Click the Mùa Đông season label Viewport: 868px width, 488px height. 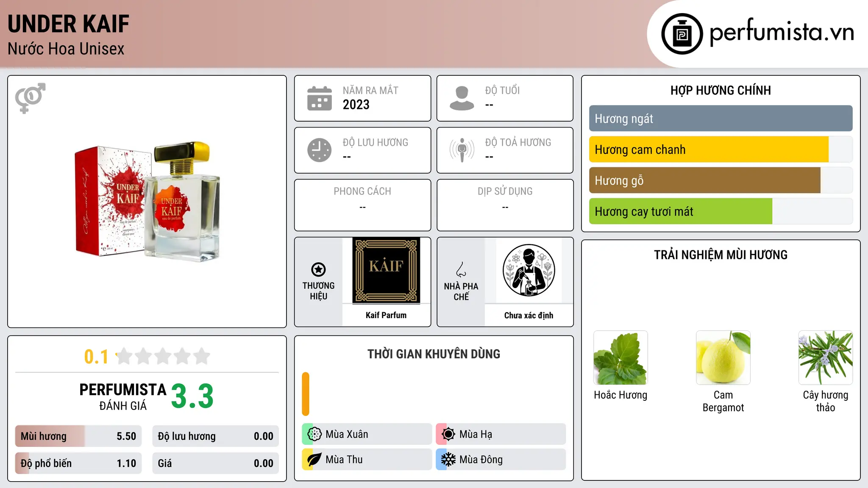click(481, 460)
